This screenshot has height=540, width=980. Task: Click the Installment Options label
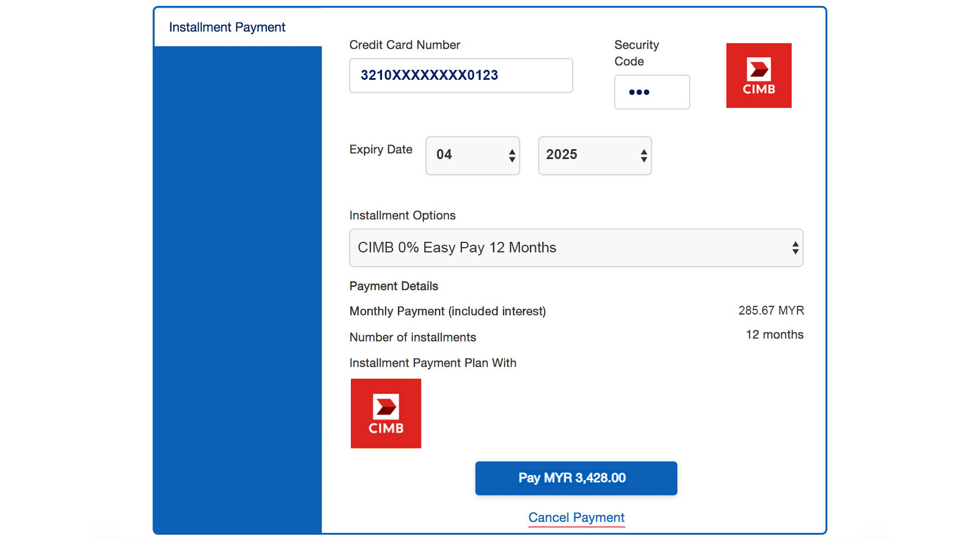coord(403,215)
